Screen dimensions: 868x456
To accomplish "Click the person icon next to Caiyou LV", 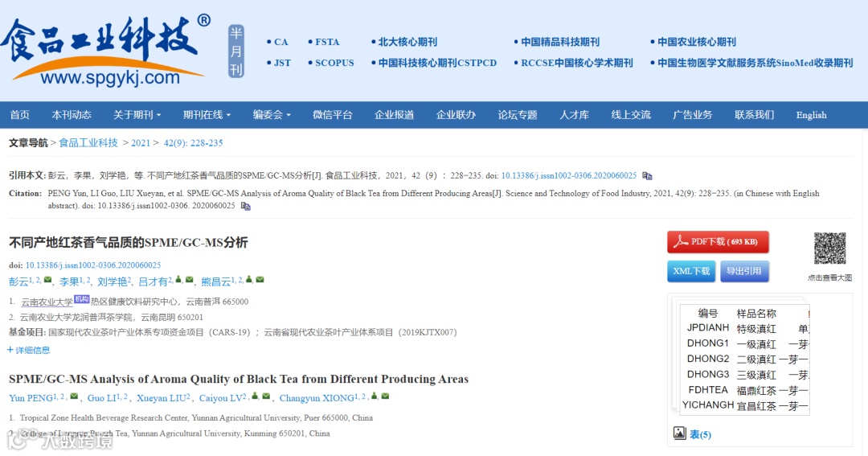I will click(255, 396).
